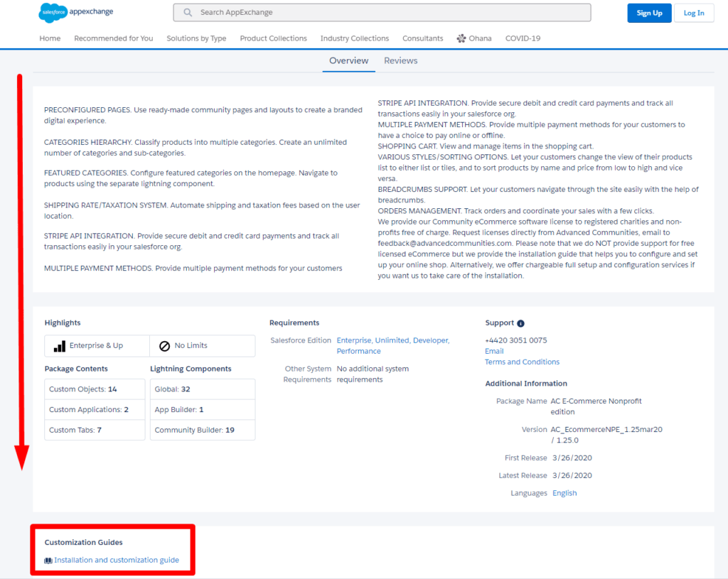
Task: Go to Industry Collections
Action: (x=354, y=38)
